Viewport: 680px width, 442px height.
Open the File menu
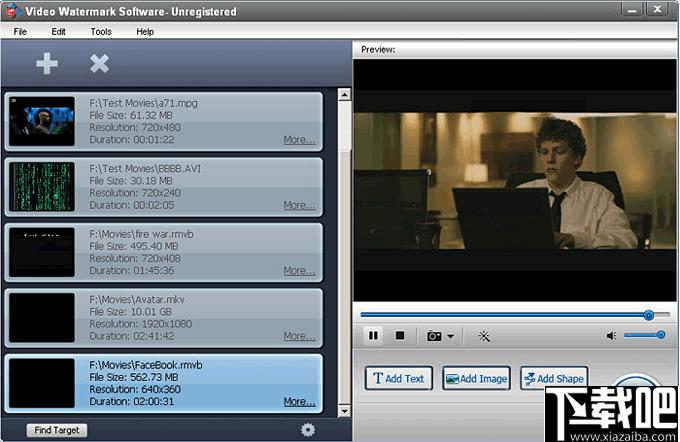point(20,32)
